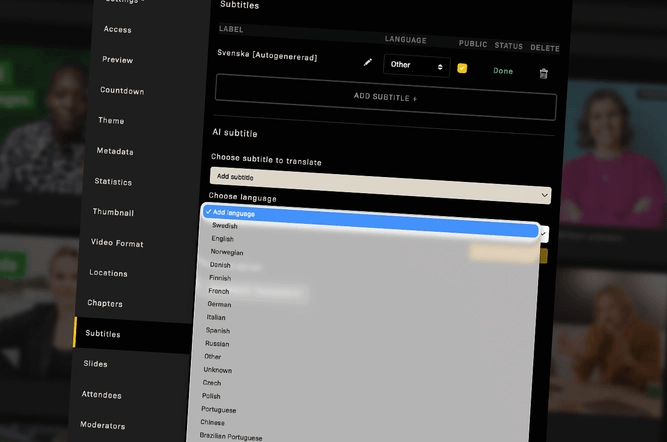Open the Countdown settings in sidebar
Image resolution: width=667 pixels, height=442 pixels.
[122, 91]
